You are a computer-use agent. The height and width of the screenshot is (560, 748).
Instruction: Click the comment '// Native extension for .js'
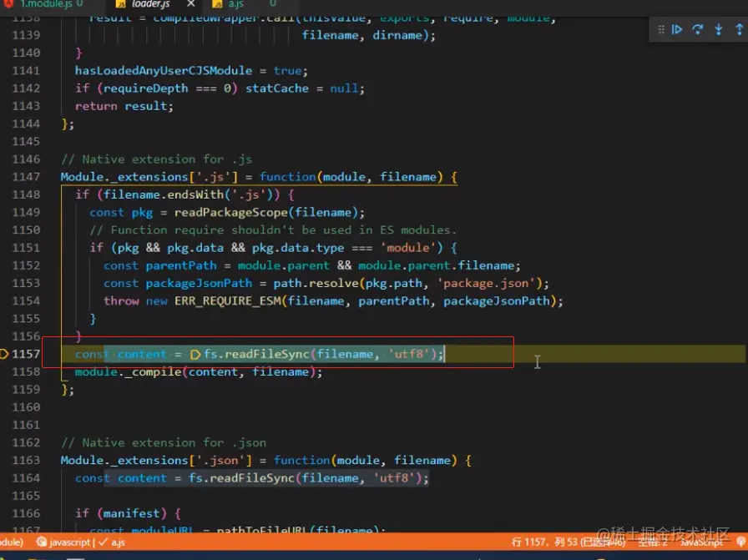156,159
